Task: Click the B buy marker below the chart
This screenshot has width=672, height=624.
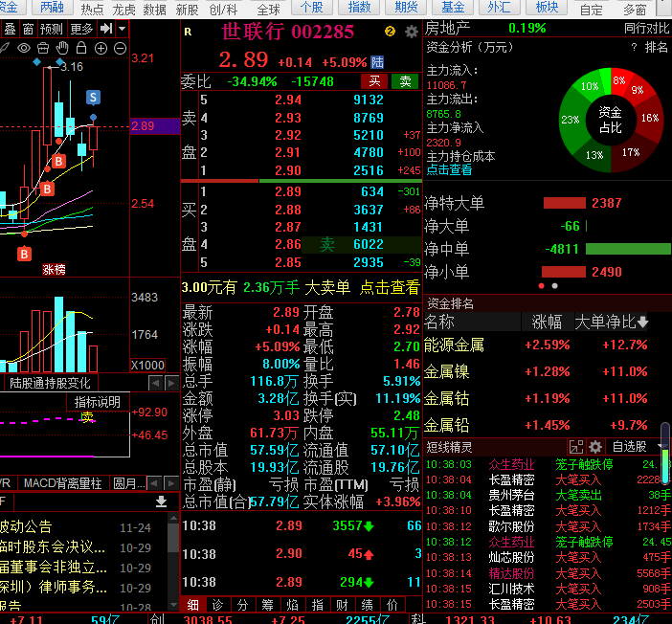Action: pos(25,255)
